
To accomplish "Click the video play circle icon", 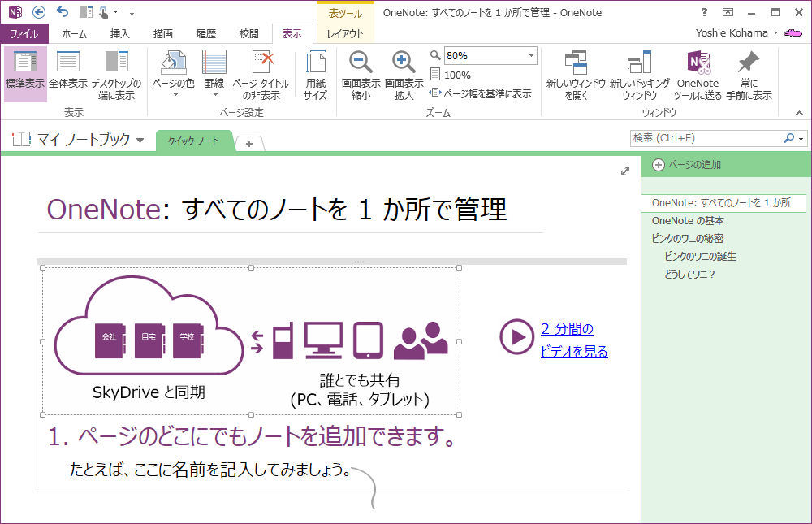I will coord(516,337).
